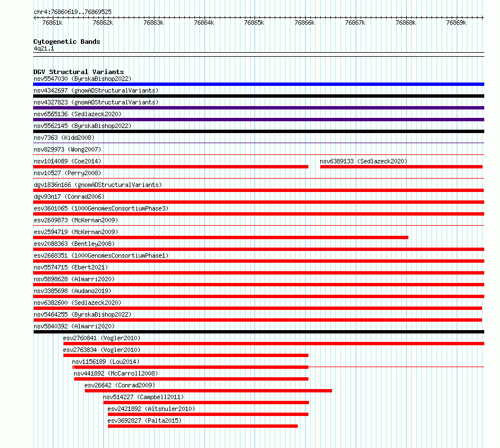Click the 76869k ruler position
The width and height of the screenshot is (500, 448).
pos(456,22)
